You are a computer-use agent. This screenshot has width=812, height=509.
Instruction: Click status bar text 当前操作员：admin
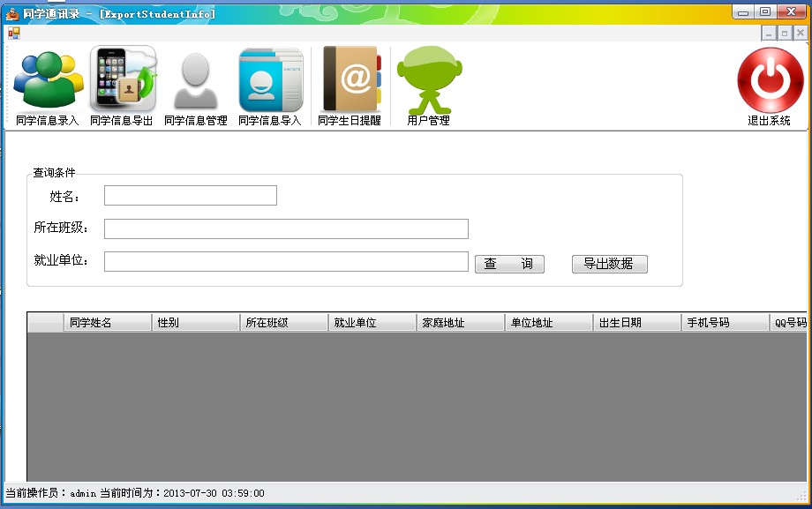51,493
